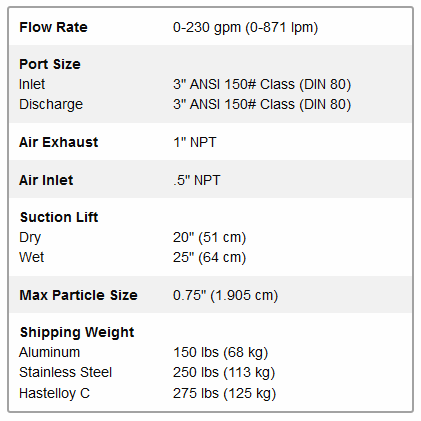The width and height of the screenshot is (421, 421).
Task: Click the Port Size heading
Action: click(50, 64)
